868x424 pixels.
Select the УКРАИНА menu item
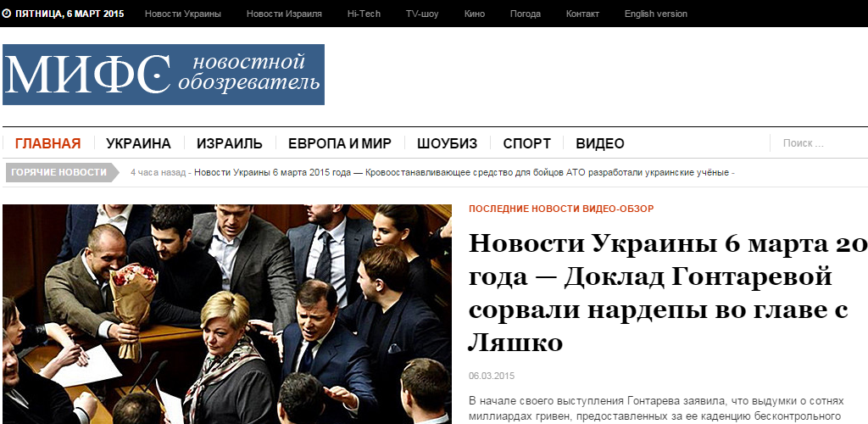[138, 144]
